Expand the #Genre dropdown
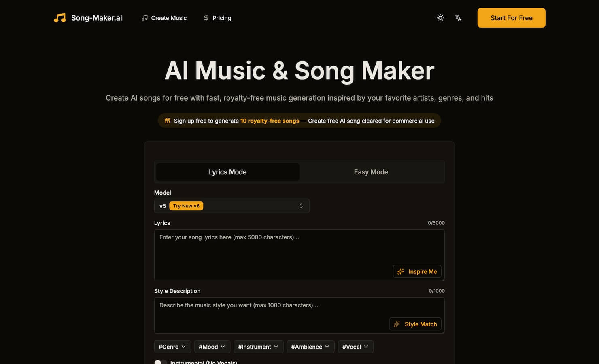 (172, 347)
